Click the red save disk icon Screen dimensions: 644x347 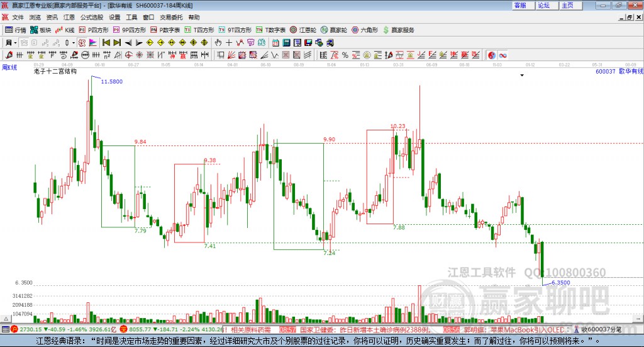click(308, 43)
